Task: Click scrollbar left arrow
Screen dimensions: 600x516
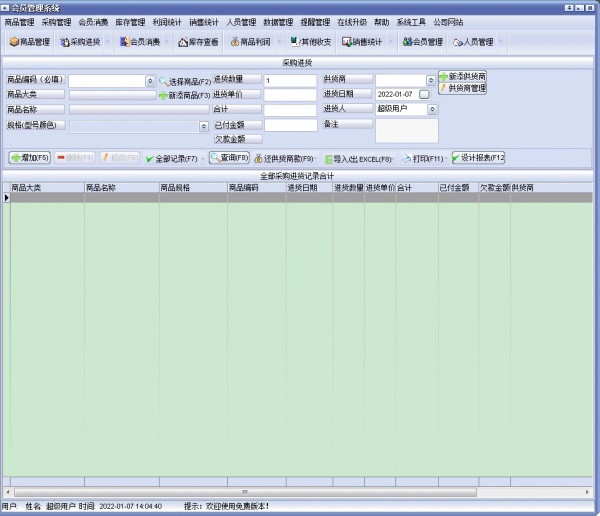Action: [8, 492]
